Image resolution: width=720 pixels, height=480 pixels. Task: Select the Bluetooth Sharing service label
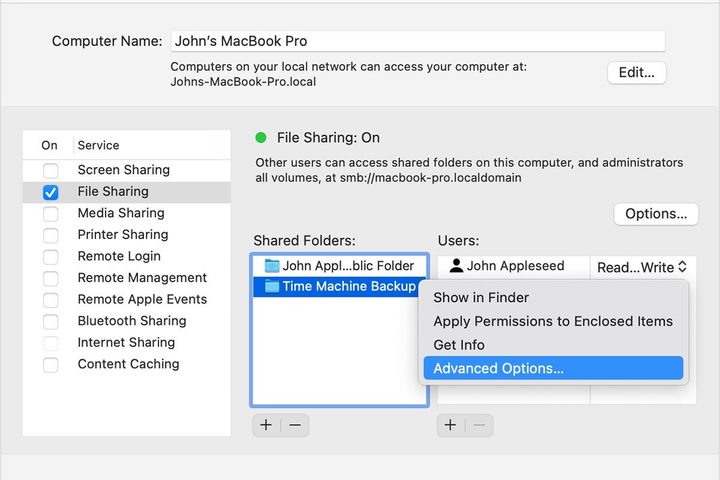[132, 321]
